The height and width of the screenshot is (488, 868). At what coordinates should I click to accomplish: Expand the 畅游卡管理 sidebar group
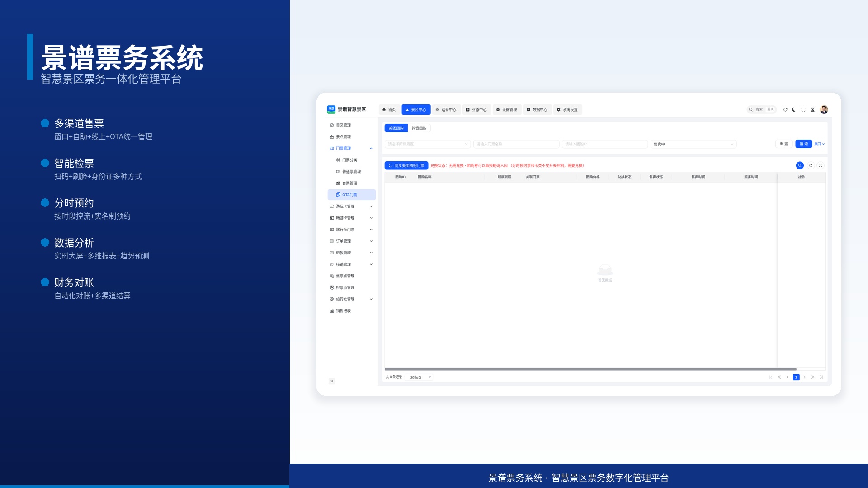coord(352,218)
